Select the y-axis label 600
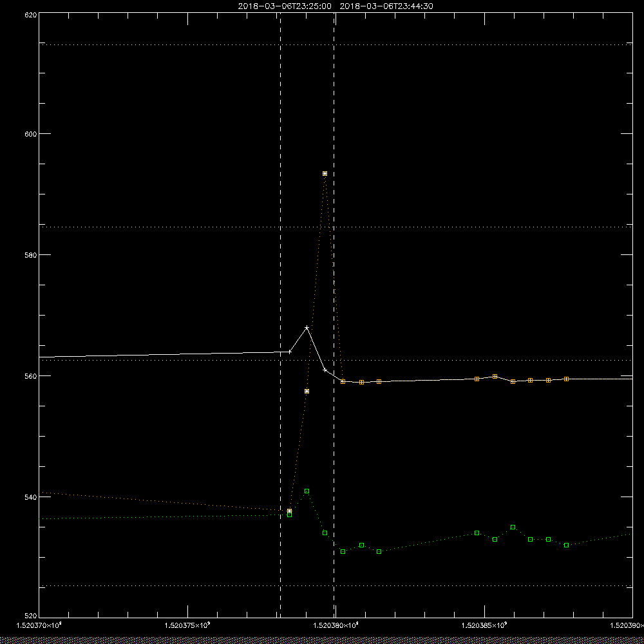Viewport: 644px width, 644px height. 31,134
